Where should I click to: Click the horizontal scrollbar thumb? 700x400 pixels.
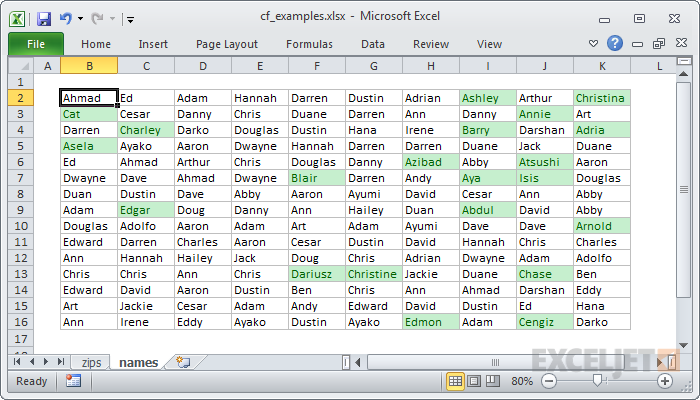pyautogui.click(x=496, y=362)
